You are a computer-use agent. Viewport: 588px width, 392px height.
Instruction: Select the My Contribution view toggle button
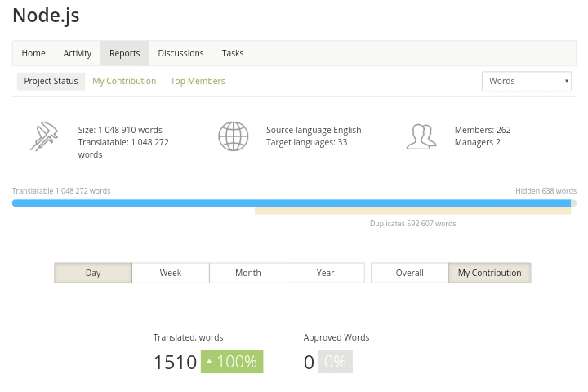coord(489,273)
